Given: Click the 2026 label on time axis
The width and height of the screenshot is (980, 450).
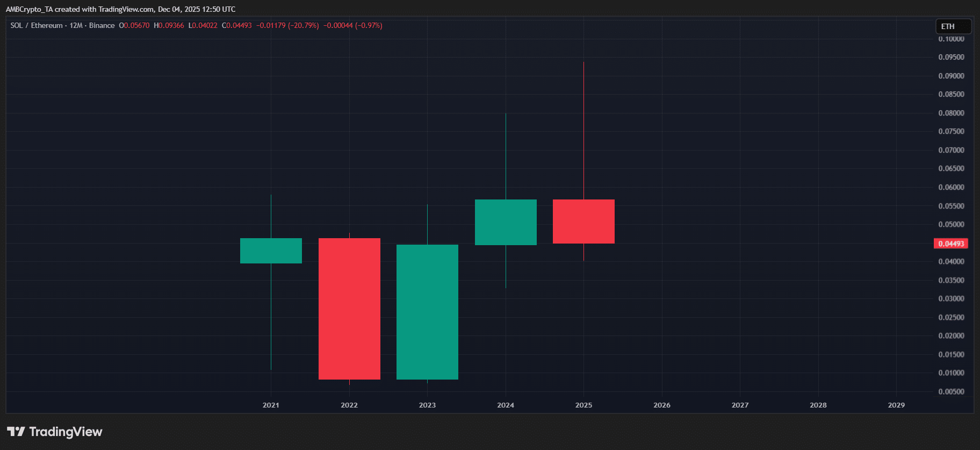Looking at the screenshot, I should pos(661,405).
